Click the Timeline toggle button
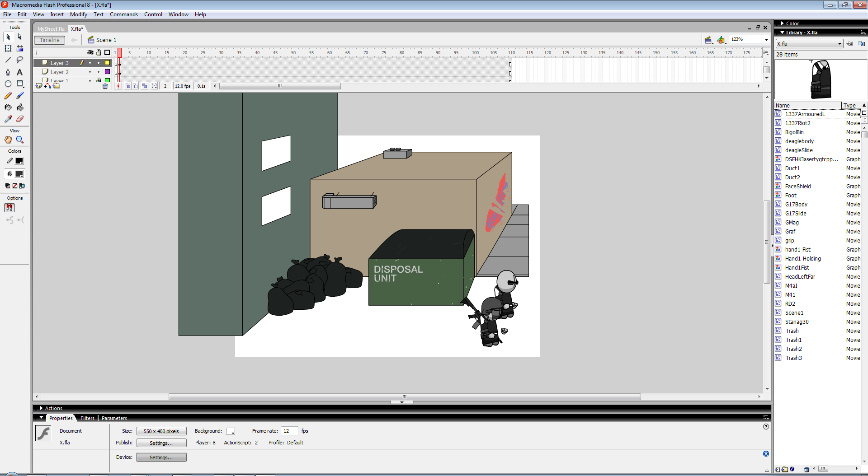This screenshot has width=868, height=476. click(49, 40)
